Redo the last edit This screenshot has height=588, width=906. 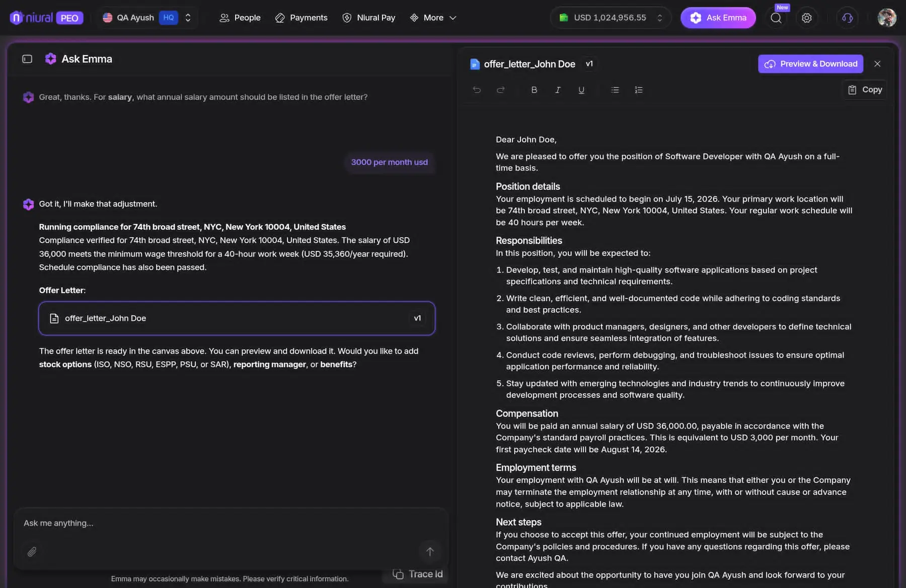[x=500, y=90]
